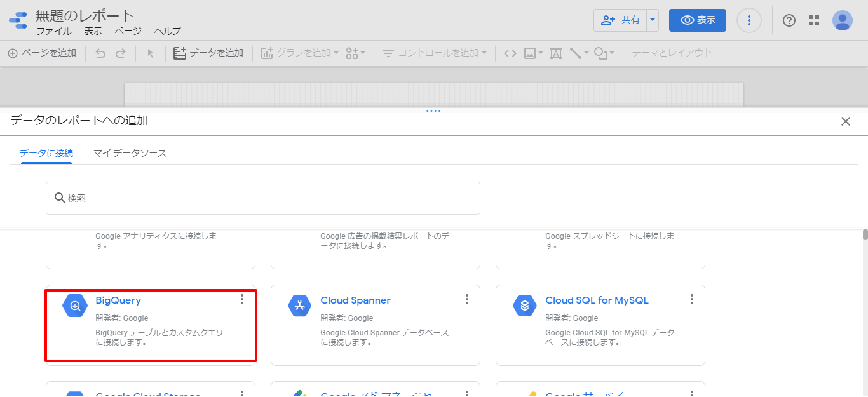This screenshot has height=397, width=868.
Task: Open Cloud Spanner card three-dot menu
Action: coord(467,299)
